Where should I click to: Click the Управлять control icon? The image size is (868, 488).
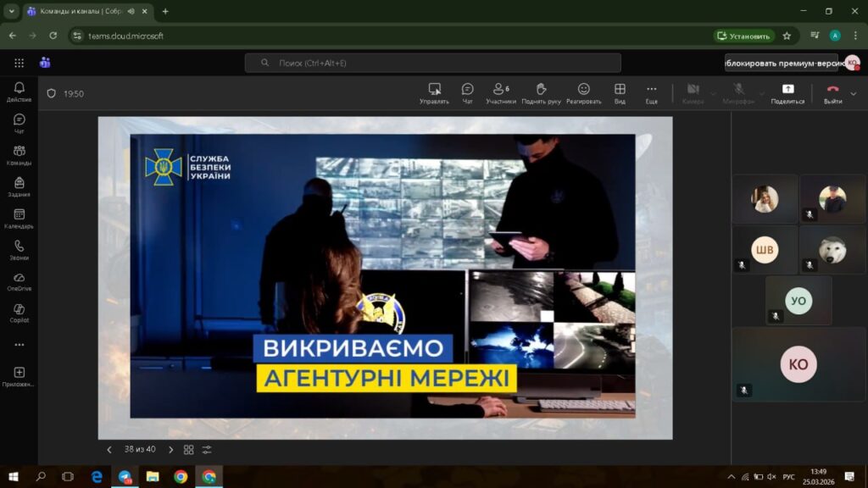tap(434, 93)
